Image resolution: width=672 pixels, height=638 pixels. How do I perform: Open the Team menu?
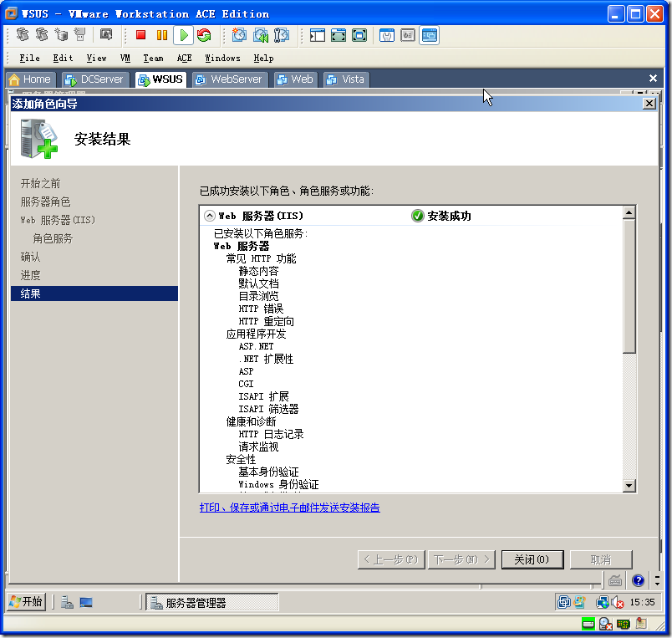coord(153,58)
